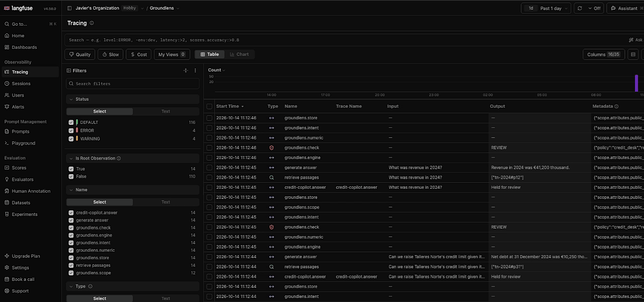Select the Text tab under Status filter
The height and width of the screenshot is (302, 644).
click(x=166, y=111)
